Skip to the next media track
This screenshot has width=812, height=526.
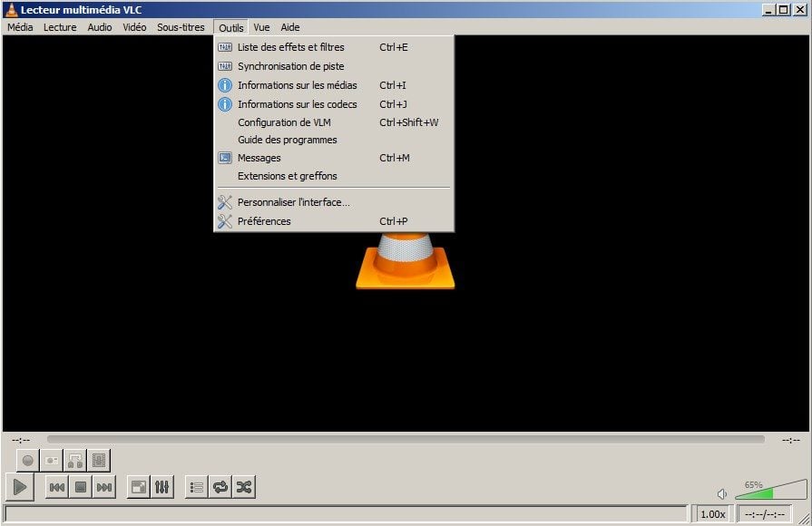[x=104, y=487]
